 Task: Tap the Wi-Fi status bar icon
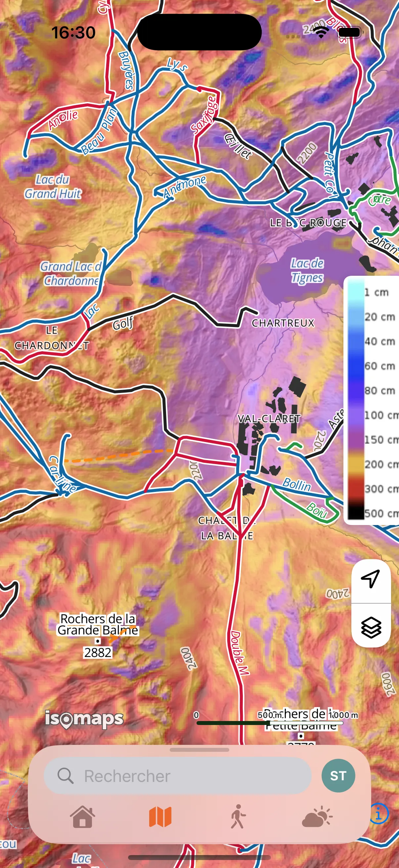321,32
